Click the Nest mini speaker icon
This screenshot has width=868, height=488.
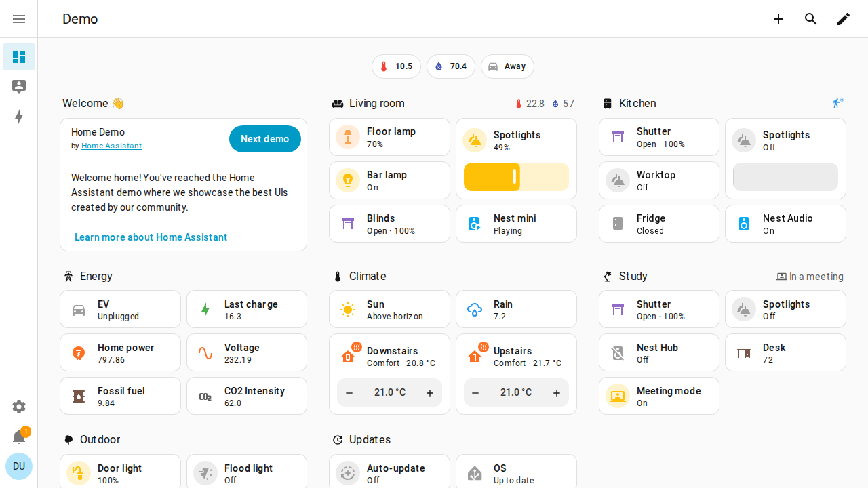click(475, 224)
